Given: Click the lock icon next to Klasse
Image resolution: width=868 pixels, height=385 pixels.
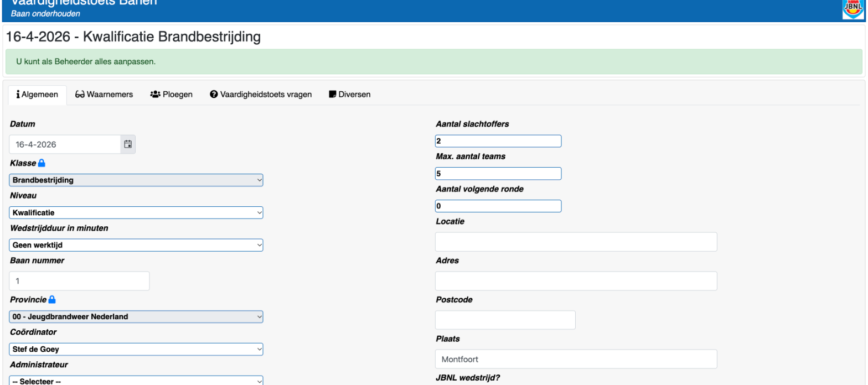Looking at the screenshot, I should click(42, 163).
